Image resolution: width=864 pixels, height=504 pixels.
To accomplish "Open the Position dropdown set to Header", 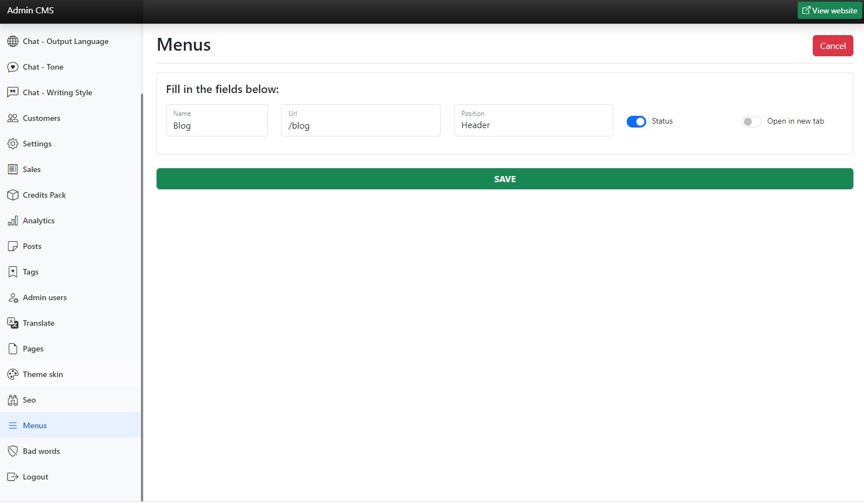I will point(533,120).
